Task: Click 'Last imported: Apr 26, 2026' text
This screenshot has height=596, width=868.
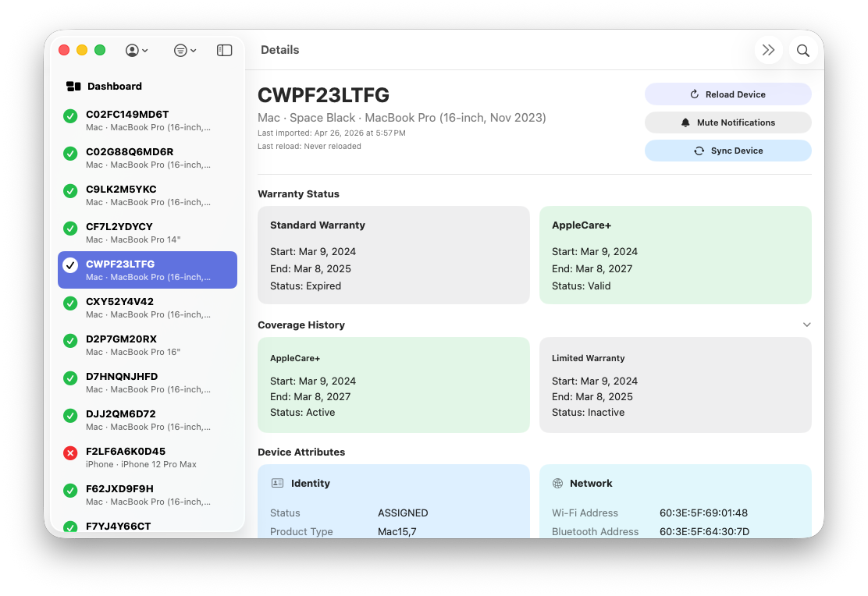Action: (x=332, y=133)
